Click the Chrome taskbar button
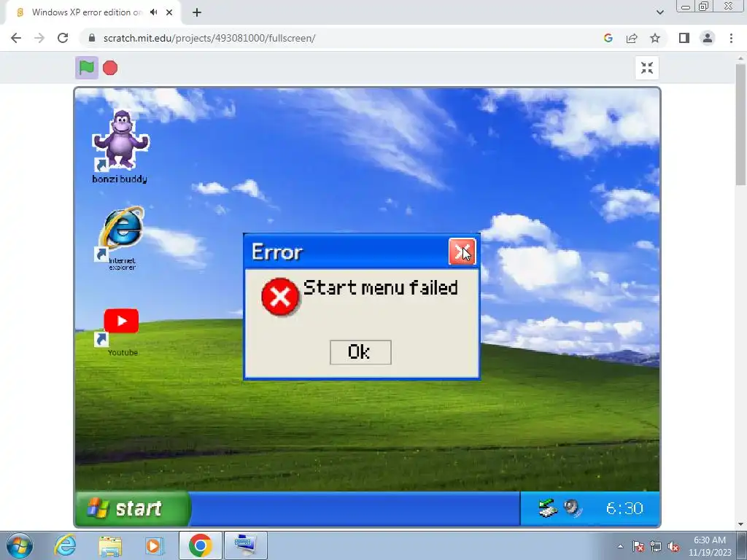The image size is (747, 560). click(200, 545)
